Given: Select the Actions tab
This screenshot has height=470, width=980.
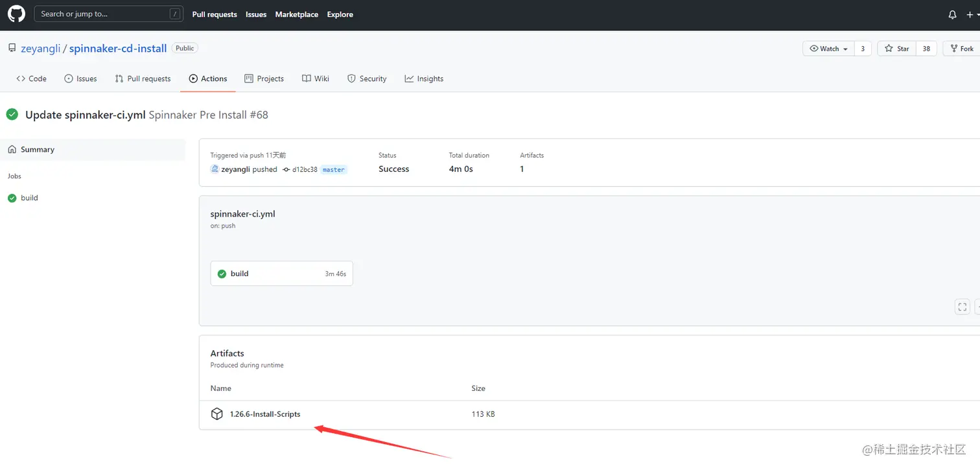Looking at the screenshot, I should click(x=208, y=78).
